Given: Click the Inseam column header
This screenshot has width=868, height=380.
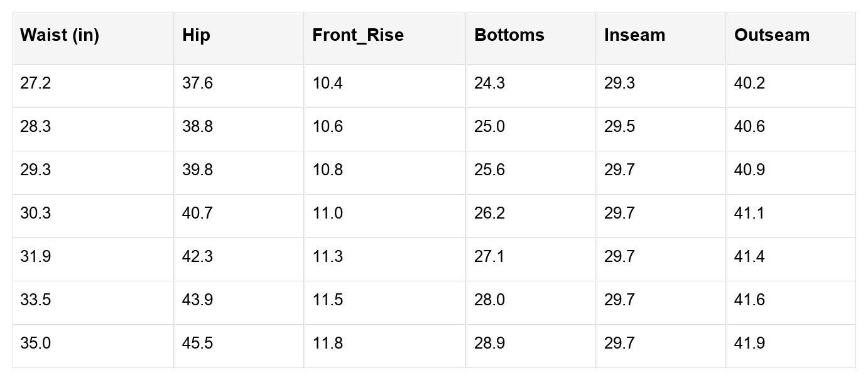Looking at the screenshot, I should point(634,35).
